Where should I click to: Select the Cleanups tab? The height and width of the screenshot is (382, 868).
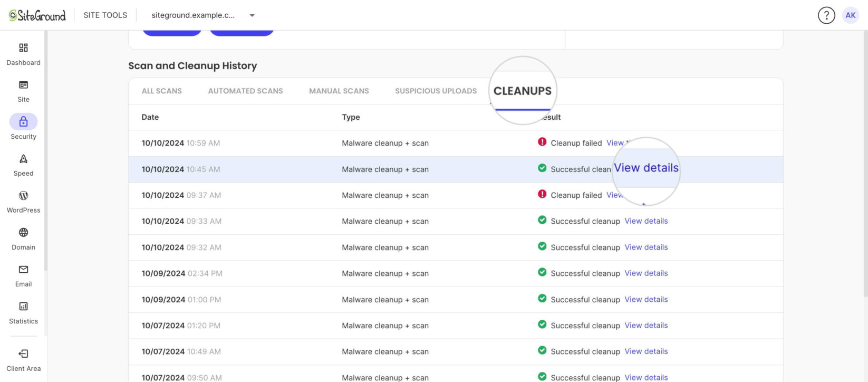[x=523, y=91]
